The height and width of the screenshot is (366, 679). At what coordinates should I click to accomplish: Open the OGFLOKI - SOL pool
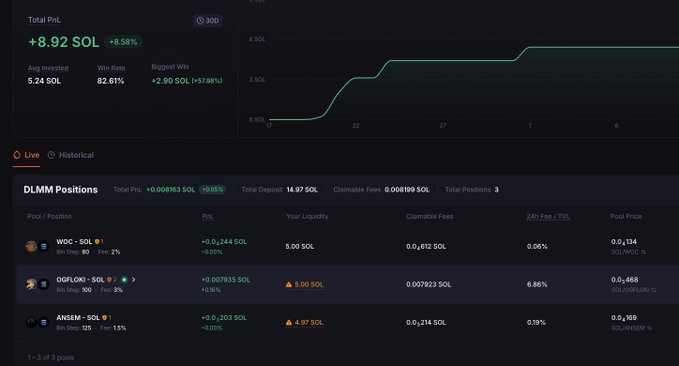point(80,280)
